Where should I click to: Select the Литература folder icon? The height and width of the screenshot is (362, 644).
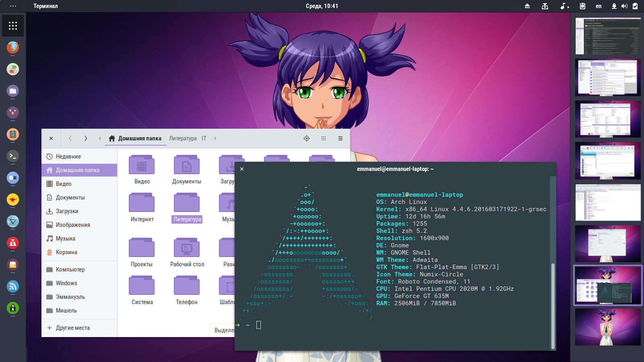(x=187, y=203)
